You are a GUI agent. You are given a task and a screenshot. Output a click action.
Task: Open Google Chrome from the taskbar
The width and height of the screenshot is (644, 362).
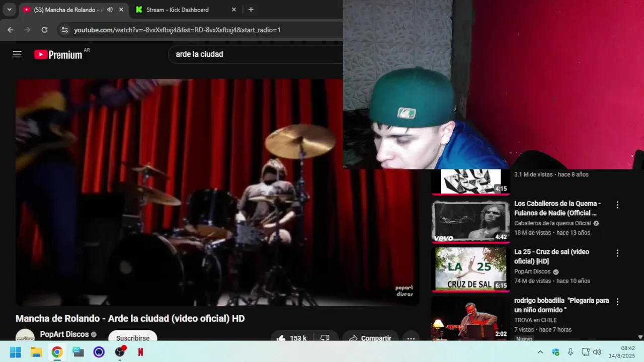click(x=57, y=352)
